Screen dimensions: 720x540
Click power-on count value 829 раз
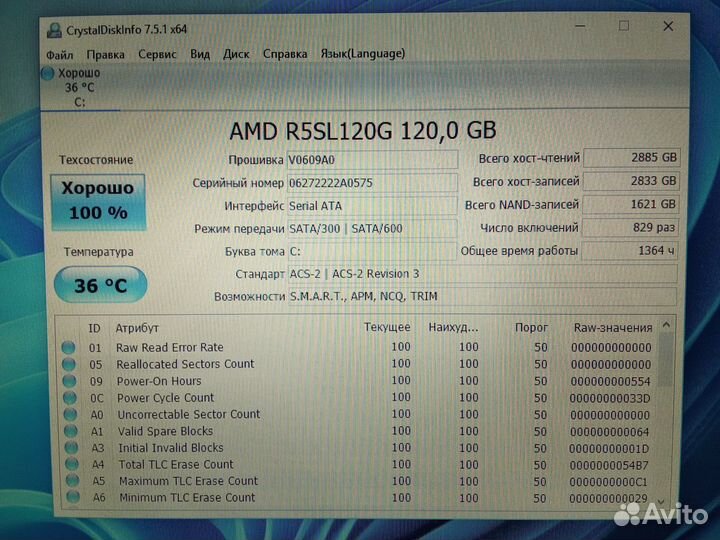tap(630, 227)
